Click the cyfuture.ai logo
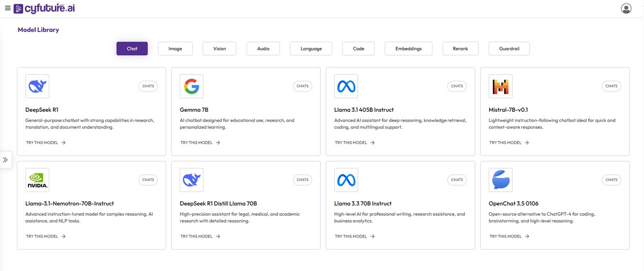Image resolution: width=644 pixels, height=271 pixels. (x=45, y=9)
